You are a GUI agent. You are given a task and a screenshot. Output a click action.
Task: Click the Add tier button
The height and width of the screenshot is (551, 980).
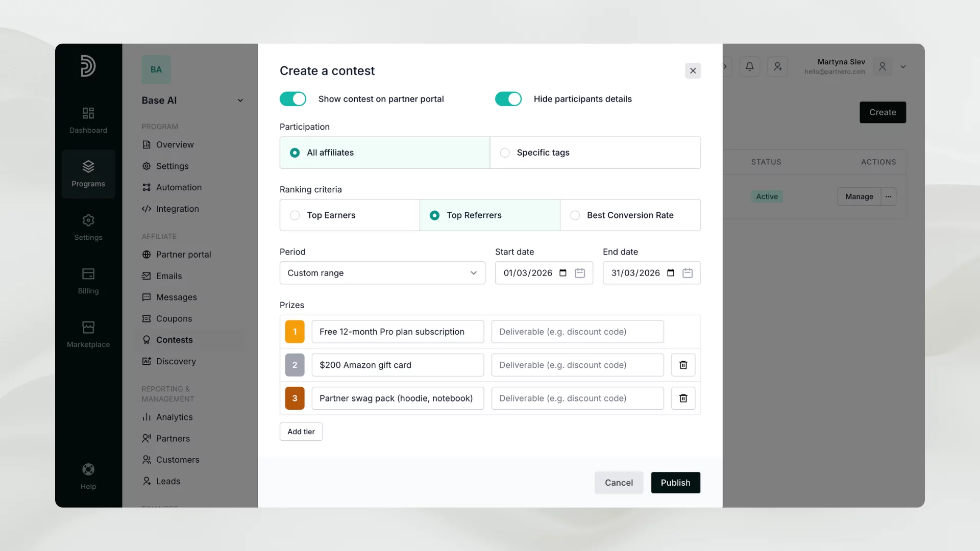pyautogui.click(x=301, y=432)
